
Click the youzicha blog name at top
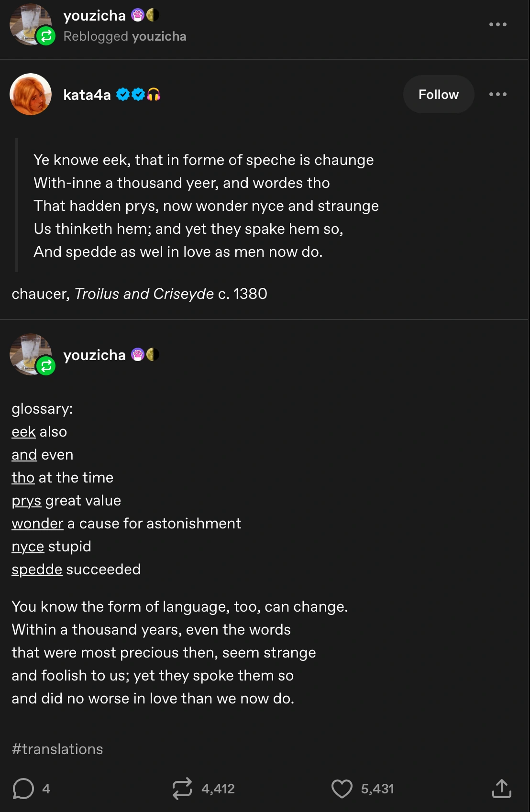click(94, 15)
